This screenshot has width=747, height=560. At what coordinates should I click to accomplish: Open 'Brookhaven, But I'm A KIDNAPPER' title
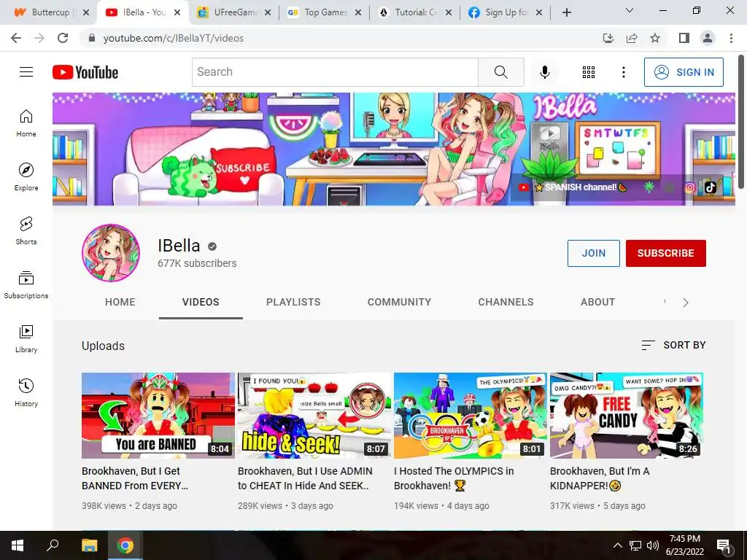click(x=600, y=478)
